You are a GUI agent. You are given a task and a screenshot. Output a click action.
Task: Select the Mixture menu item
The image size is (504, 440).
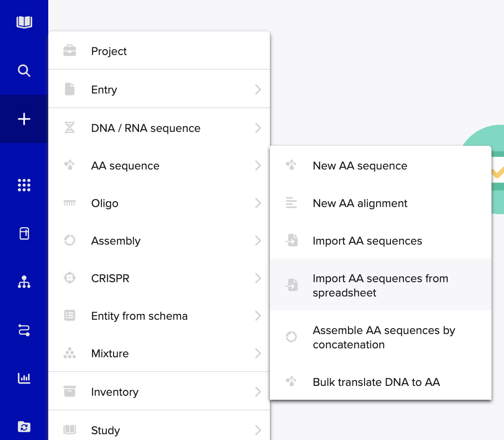pos(110,353)
